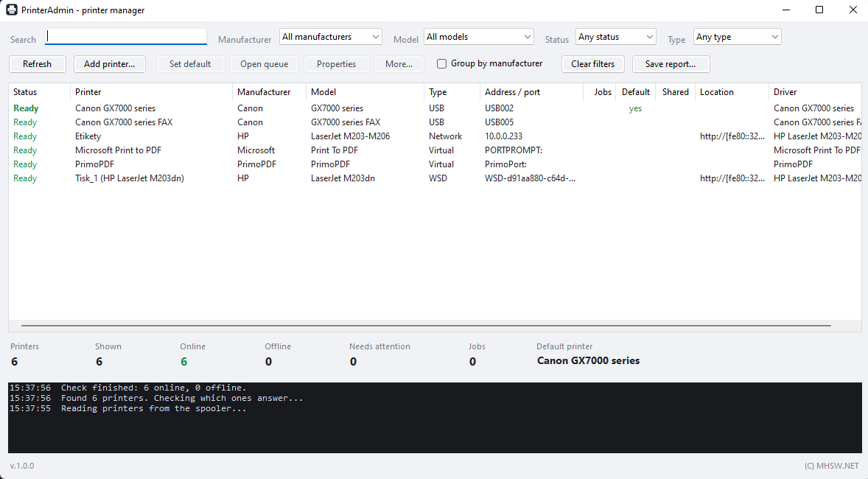Open the Manufacturer dropdown
Screen dimensions: 868x479
(x=331, y=37)
